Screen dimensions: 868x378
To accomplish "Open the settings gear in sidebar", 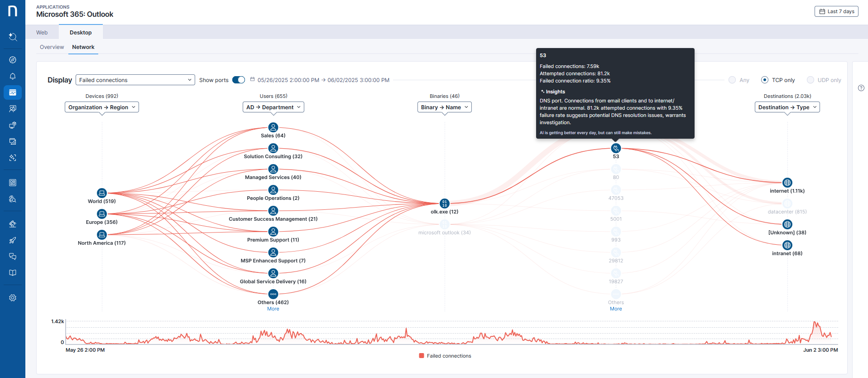I will [x=13, y=298].
